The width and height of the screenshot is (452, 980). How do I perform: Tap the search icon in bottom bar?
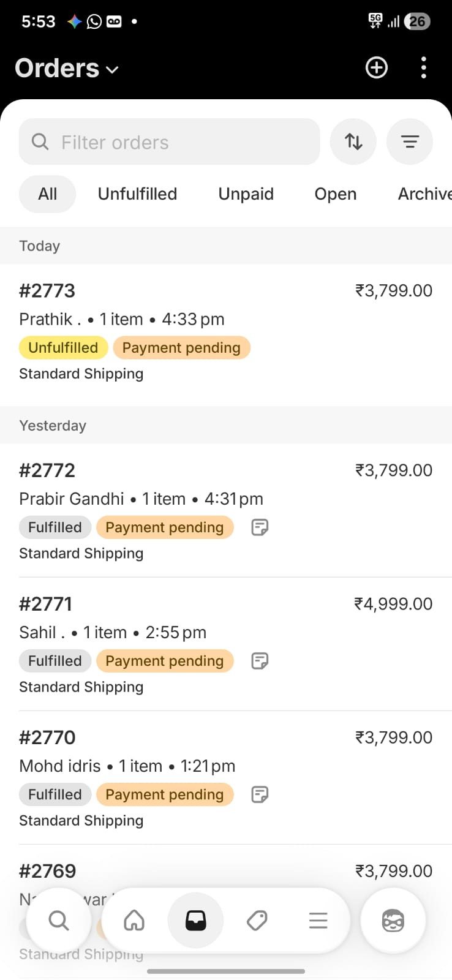coord(59,920)
